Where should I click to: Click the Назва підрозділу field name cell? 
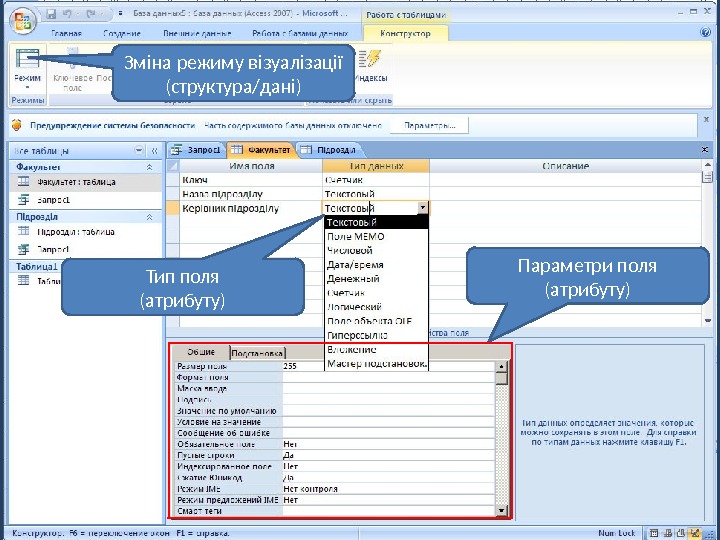coord(251,194)
